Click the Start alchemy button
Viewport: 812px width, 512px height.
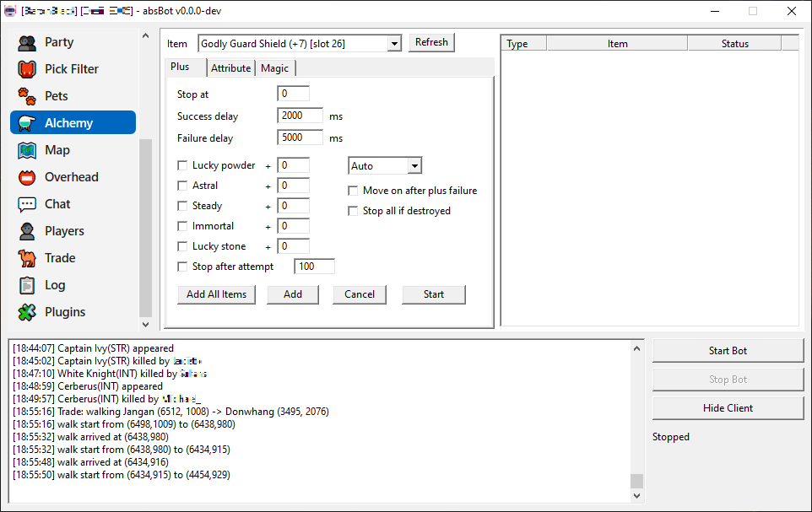[x=434, y=294]
